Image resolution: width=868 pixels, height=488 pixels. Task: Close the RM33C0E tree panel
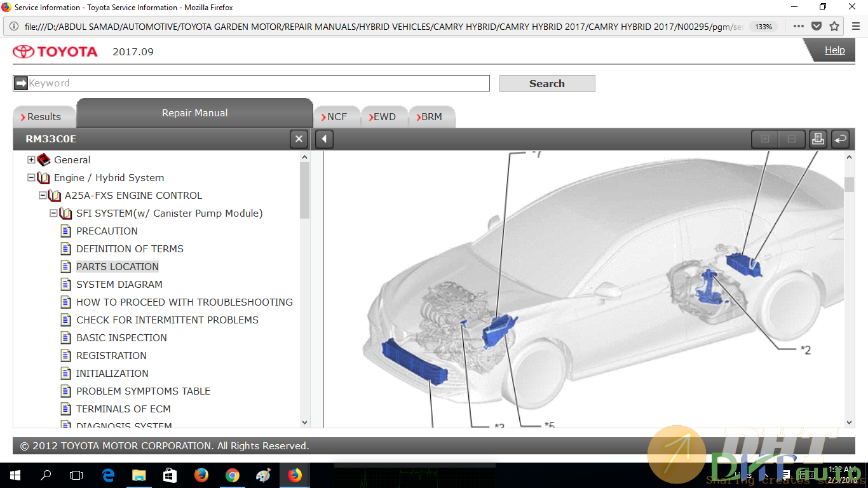tap(299, 139)
